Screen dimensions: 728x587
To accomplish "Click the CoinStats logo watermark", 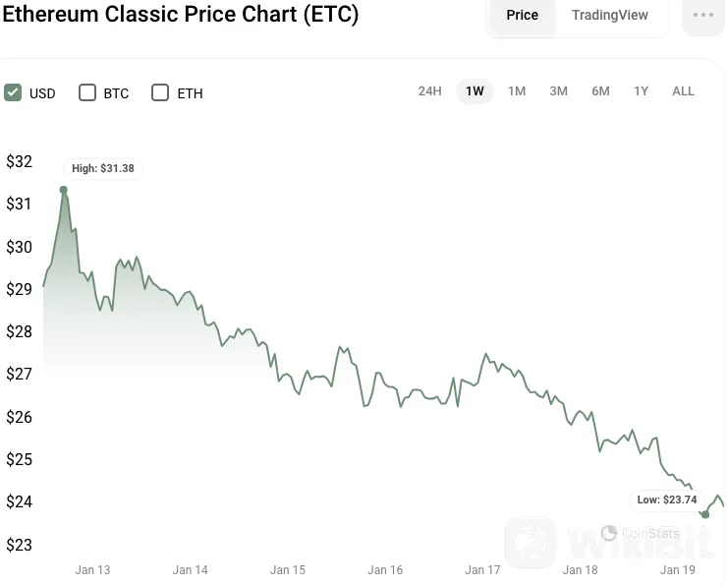I will (641, 534).
